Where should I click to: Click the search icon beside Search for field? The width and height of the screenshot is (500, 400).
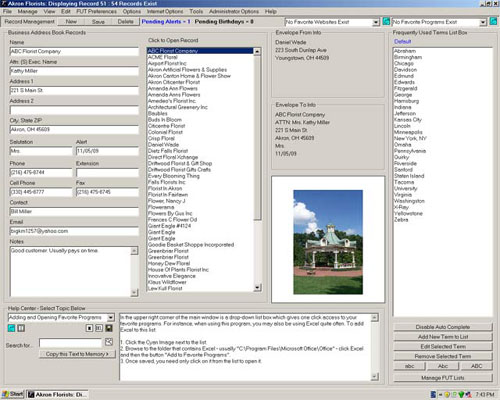[x=109, y=342]
